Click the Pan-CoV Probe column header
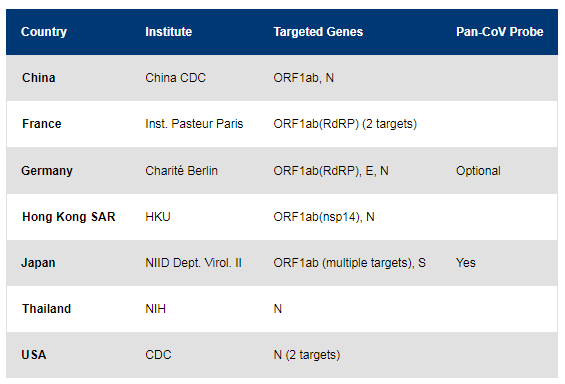The height and width of the screenshot is (384, 565). 499,32
